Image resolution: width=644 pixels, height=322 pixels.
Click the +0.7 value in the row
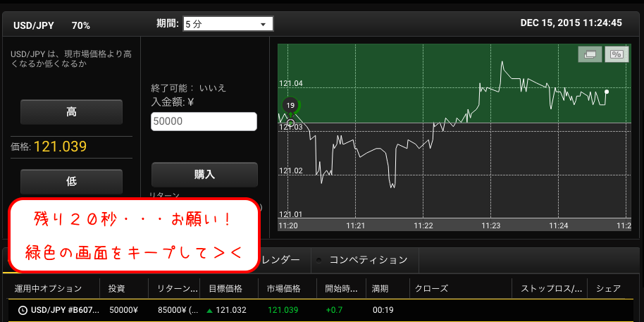pyautogui.click(x=334, y=310)
